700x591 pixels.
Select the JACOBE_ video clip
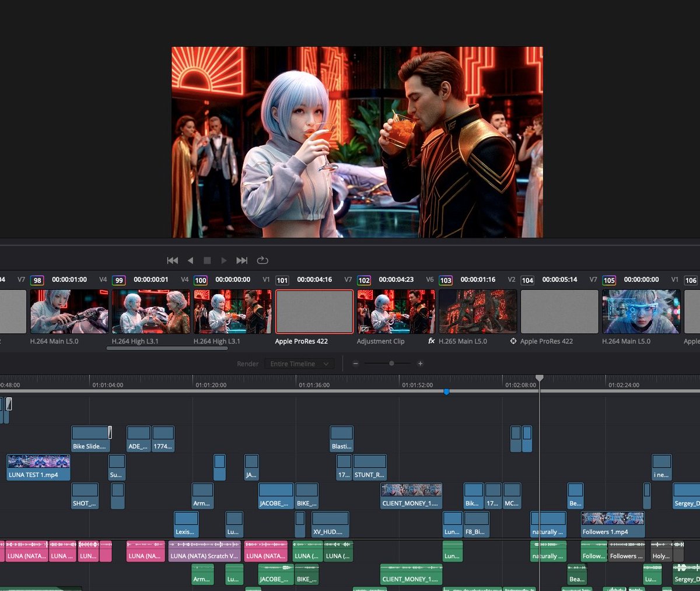(276, 496)
